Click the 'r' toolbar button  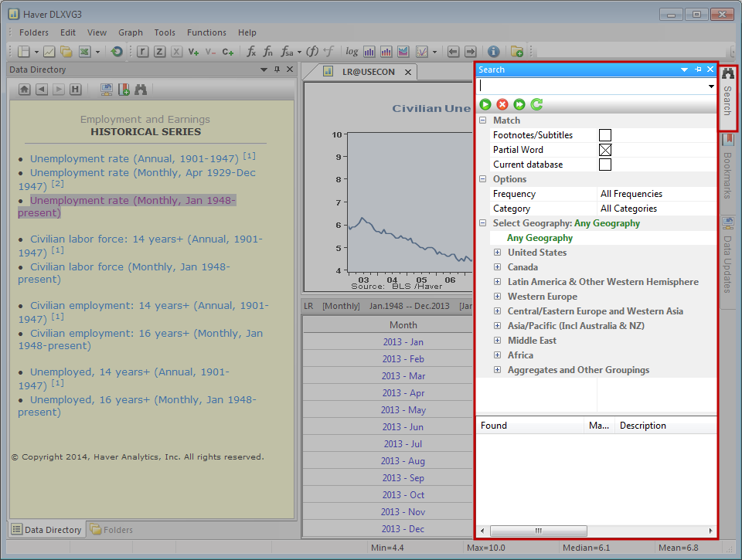tap(142, 51)
